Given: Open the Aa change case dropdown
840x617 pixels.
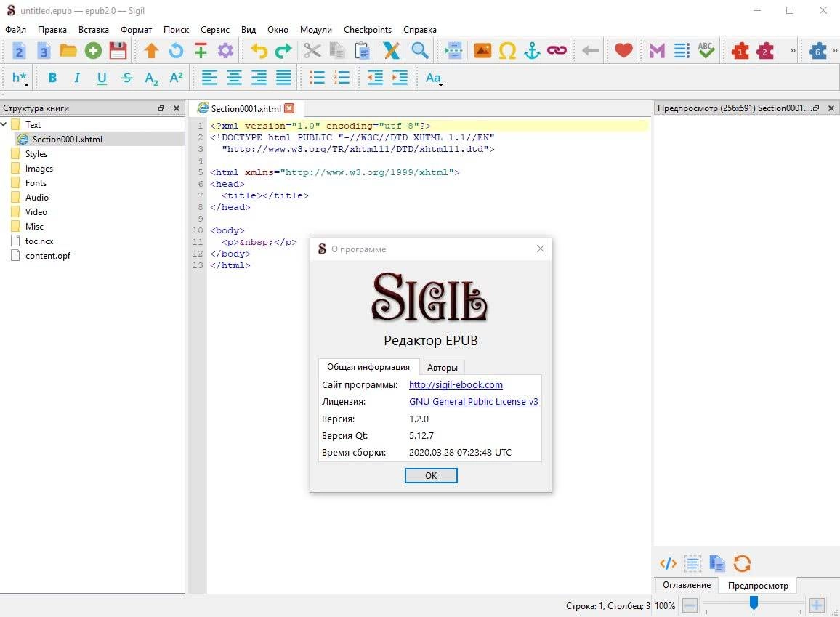Looking at the screenshot, I should (x=433, y=78).
